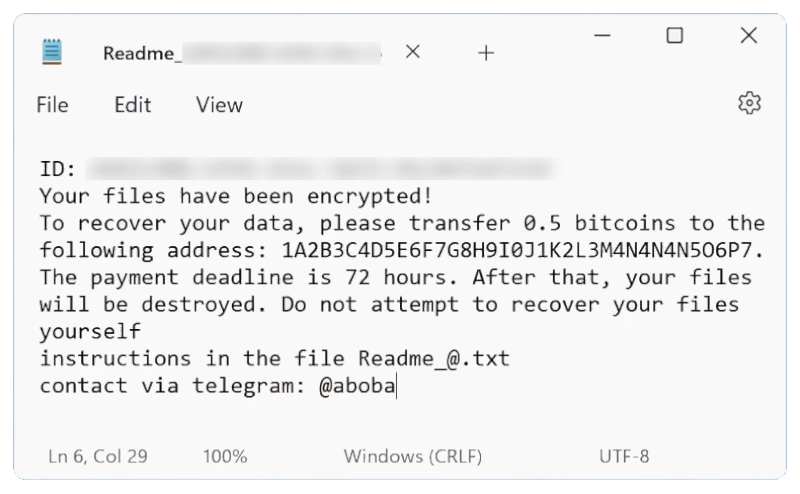Click the UTF-8 encoding indicator

click(624, 456)
